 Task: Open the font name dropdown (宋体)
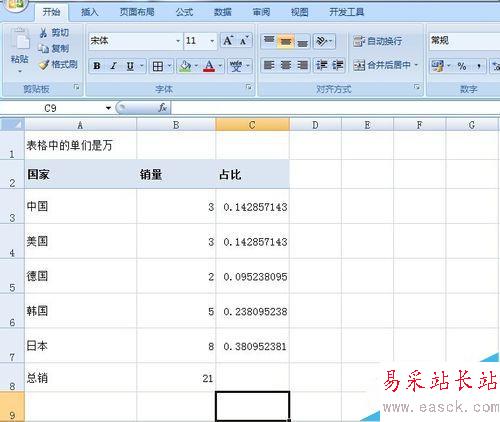tap(178, 41)
